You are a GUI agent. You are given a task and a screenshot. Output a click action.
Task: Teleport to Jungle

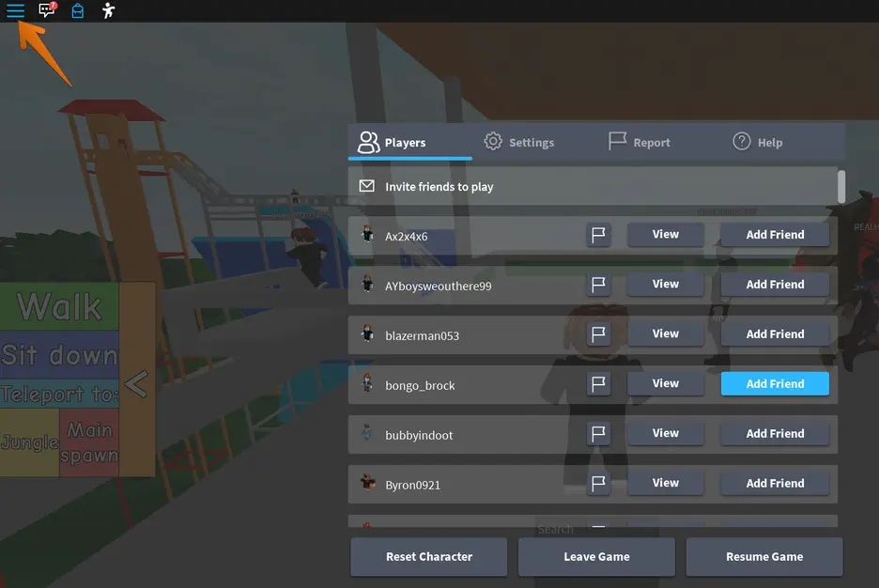coord(29,442)
